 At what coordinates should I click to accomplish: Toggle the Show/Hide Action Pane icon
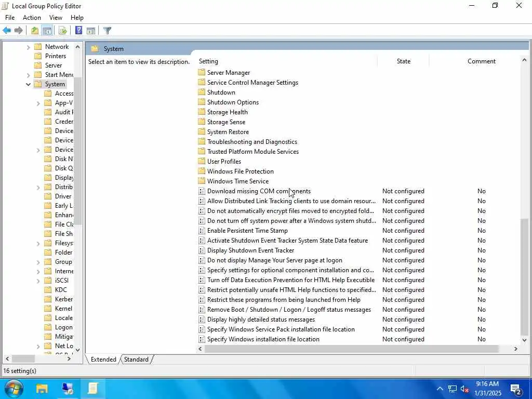point(91,31)
